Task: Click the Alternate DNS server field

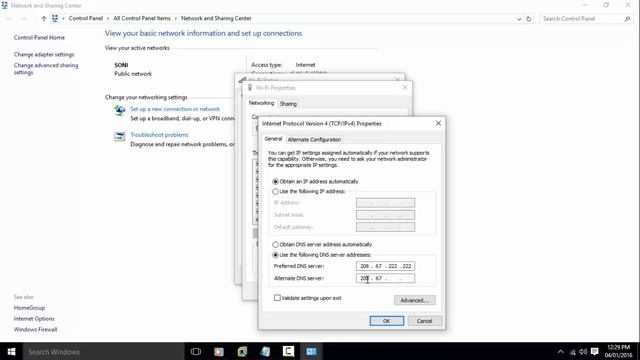Action: 385,278
